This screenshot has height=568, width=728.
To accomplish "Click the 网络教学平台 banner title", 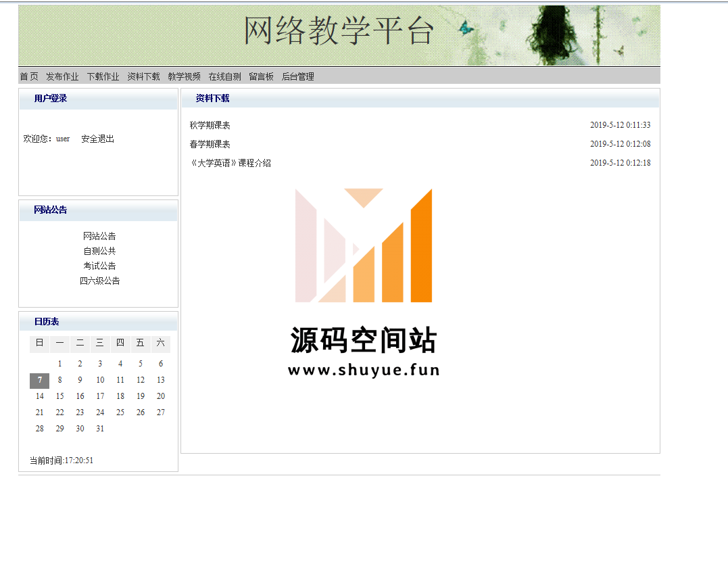I will click(339, 30).
